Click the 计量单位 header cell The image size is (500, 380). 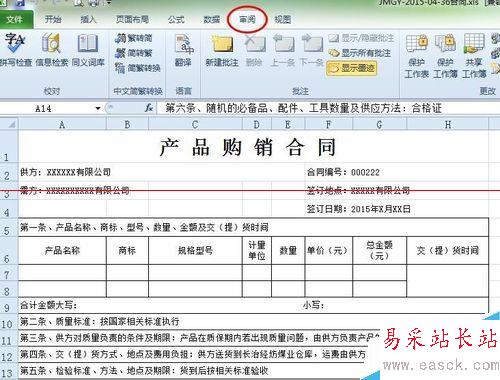tap(257, 250)
